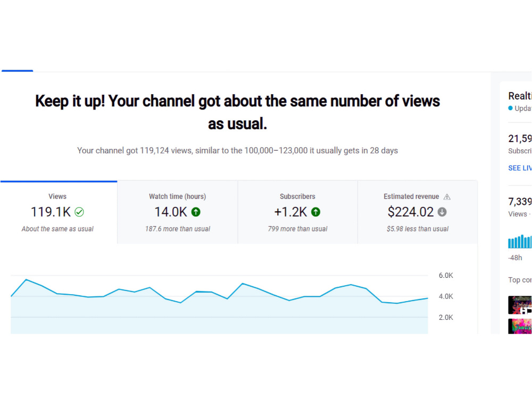Click the first top content video thumbnail
Image resolution: width=532 pixels, height=399 pixels.
click(x=520, y=305)
